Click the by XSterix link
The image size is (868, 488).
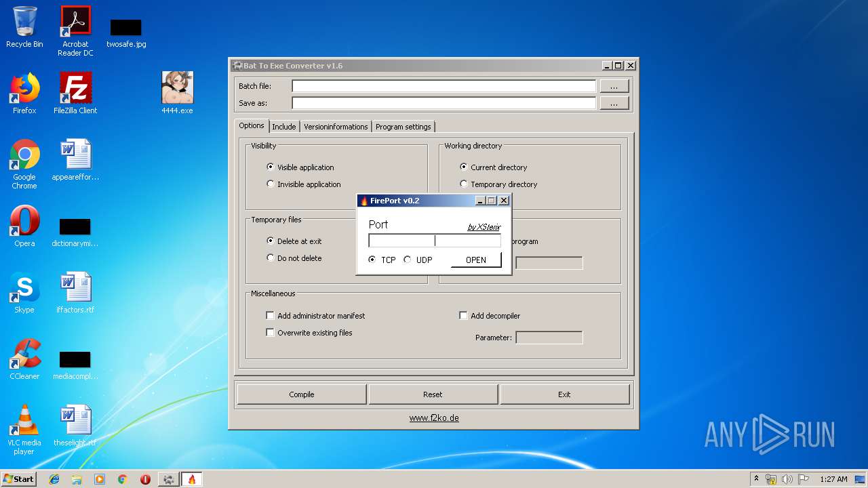[484, 227]
